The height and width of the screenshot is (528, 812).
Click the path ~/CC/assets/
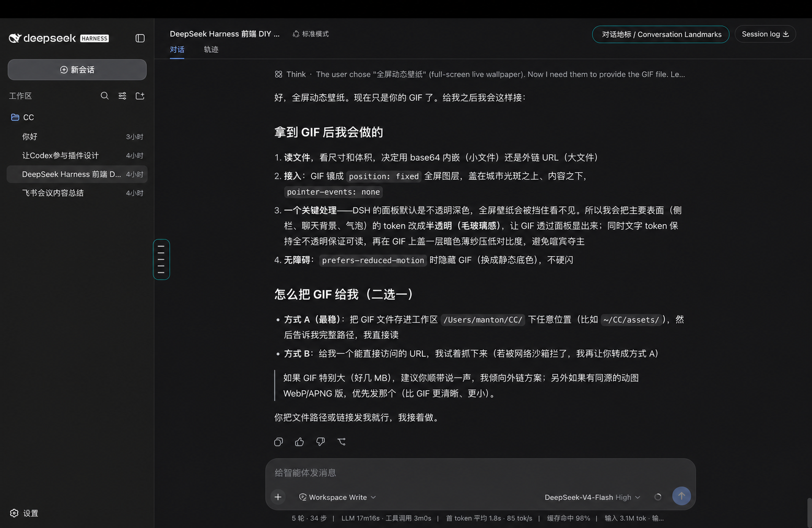(631, 320)
